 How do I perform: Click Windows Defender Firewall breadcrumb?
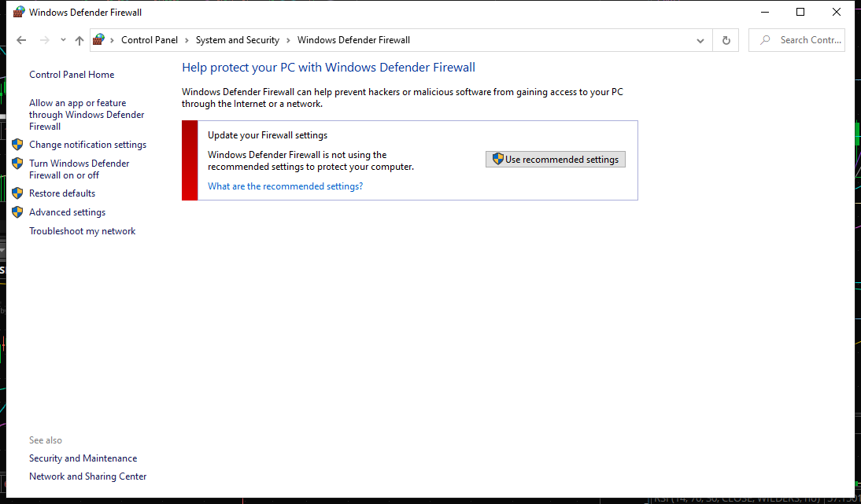[353, 40]
